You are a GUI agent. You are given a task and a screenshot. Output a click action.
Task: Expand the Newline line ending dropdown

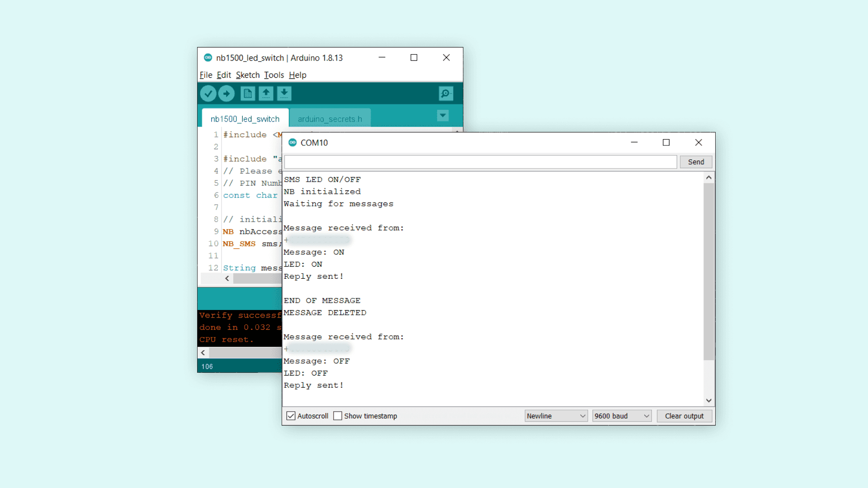coord(556,416)
